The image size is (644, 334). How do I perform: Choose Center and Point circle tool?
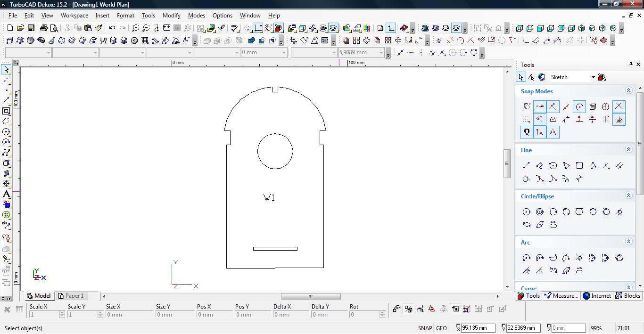(527, 212)
